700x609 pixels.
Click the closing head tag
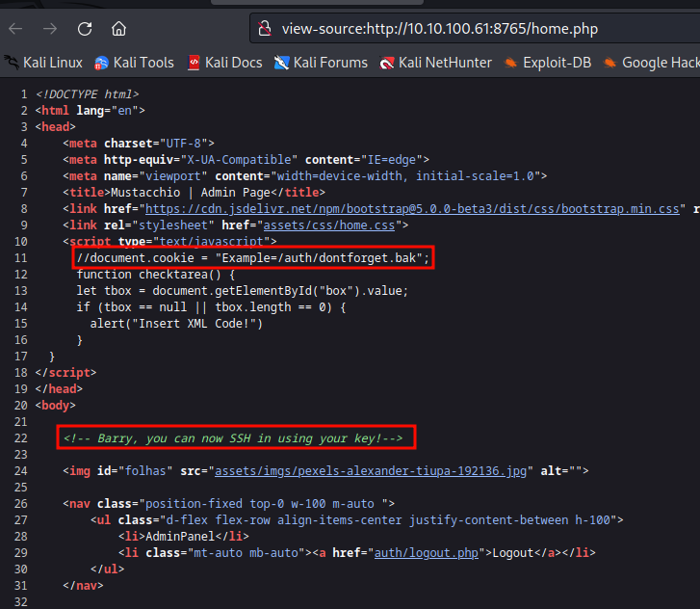click(x=59, y=388)
